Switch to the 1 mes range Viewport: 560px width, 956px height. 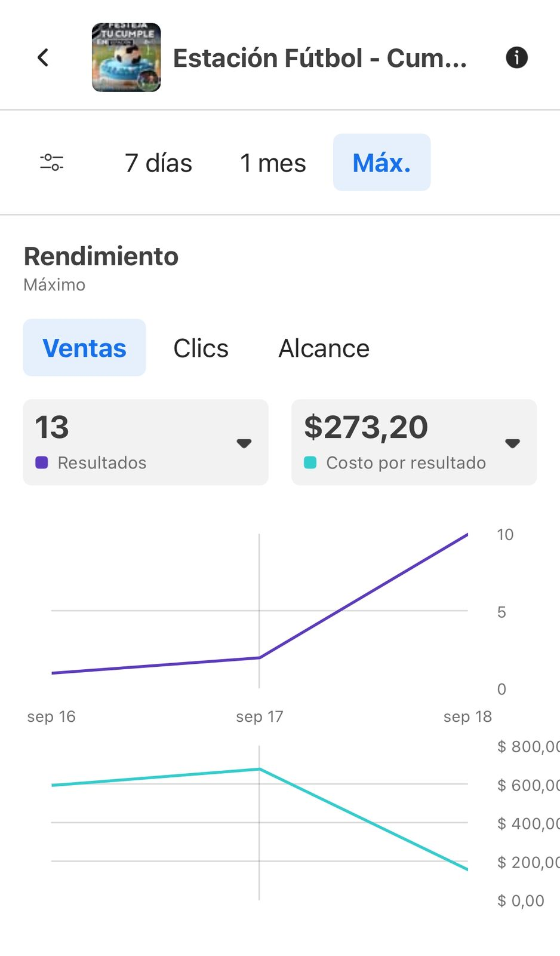[273, 163]
